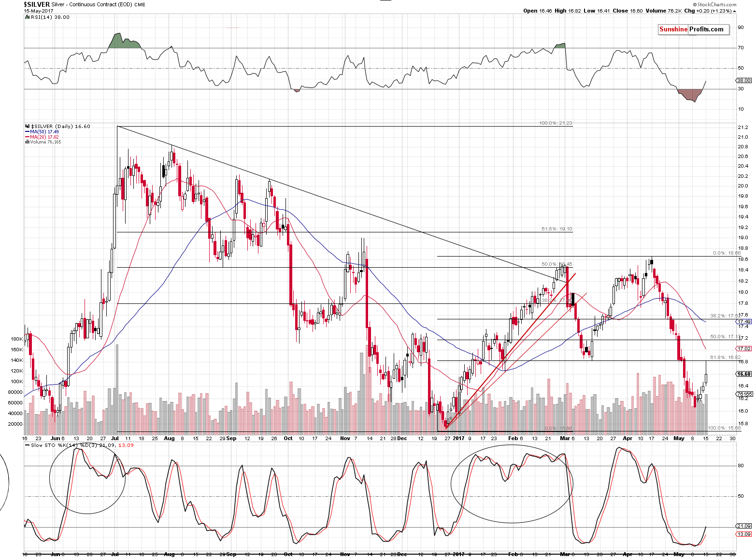Click the '61.8%: 16.82' retracement label
This screenshot has width=756, height=559.
726,358
